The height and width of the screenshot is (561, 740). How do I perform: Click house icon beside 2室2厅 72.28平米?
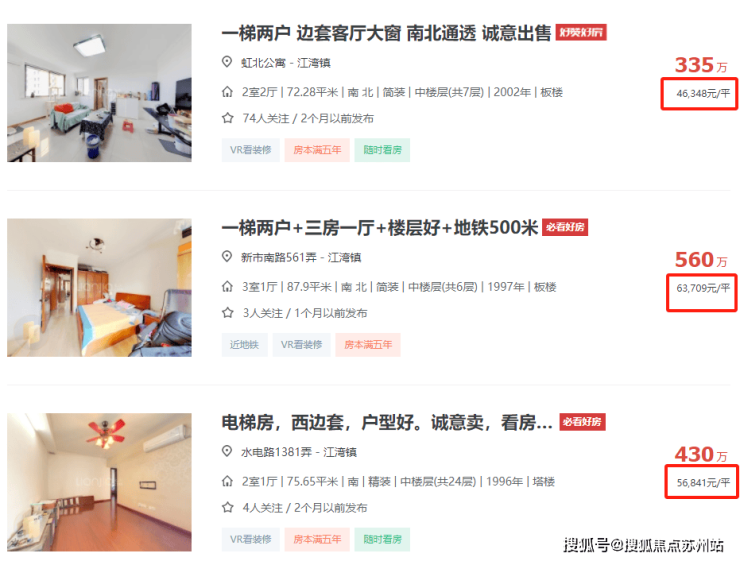pyautogui.click(x=227, y=92)
